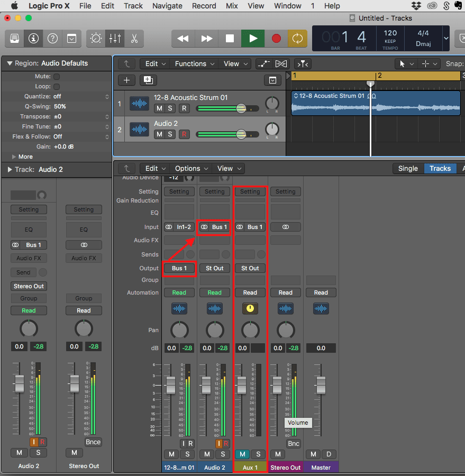Click Bus 1 output on 12-8 strip

179,268
